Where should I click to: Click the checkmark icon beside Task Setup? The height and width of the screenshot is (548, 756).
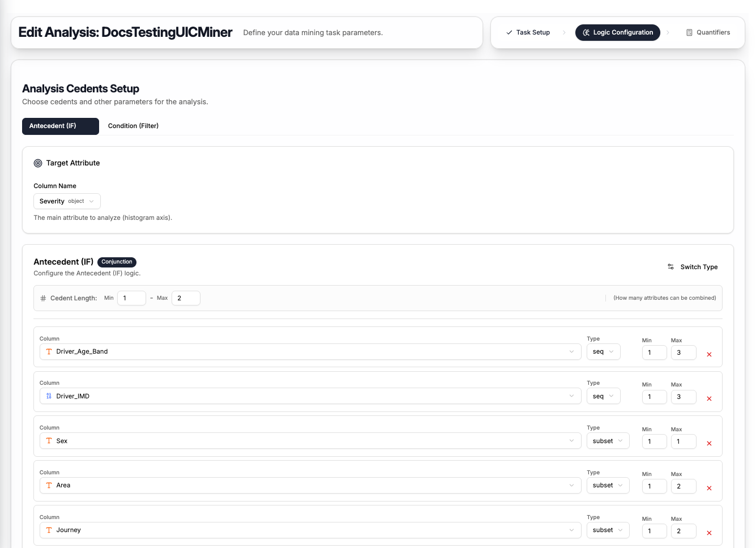(509, 32)
